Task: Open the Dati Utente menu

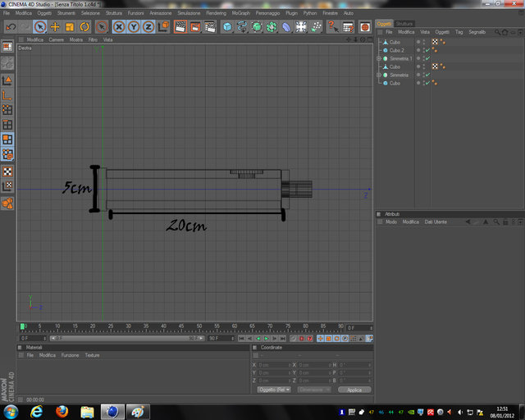Action: [x=436, y=221]
